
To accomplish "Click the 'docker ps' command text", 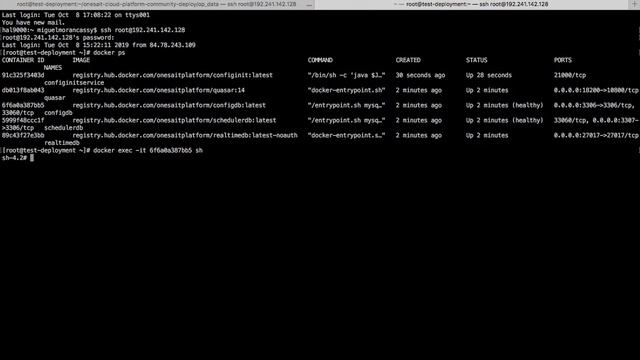I will click(109, 53).
